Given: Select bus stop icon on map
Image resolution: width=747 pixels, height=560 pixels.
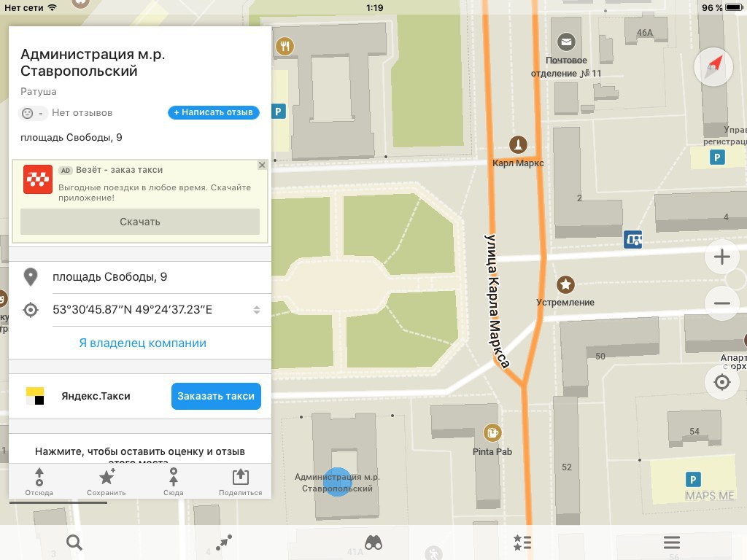Looking at the screenshot, I should point(632,239).
